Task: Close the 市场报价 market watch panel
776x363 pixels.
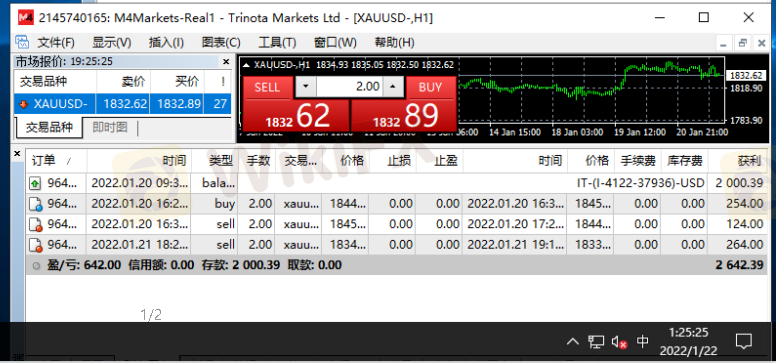Action: click(226, 62)
